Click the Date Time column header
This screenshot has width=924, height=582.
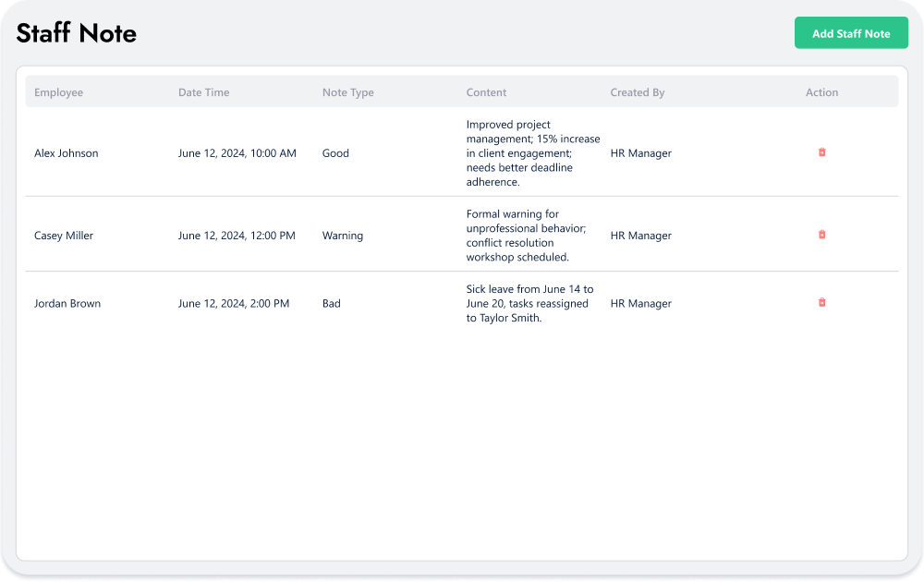(203, 92)
